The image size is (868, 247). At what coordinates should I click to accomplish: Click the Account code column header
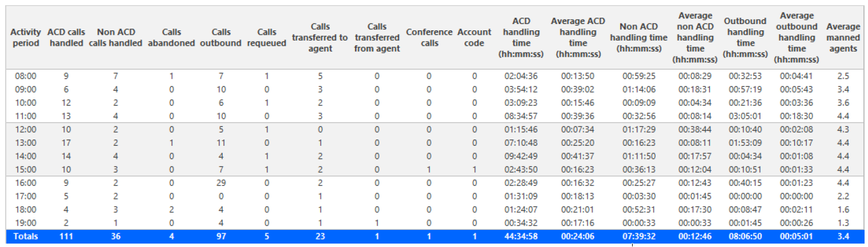pos(474,38)
